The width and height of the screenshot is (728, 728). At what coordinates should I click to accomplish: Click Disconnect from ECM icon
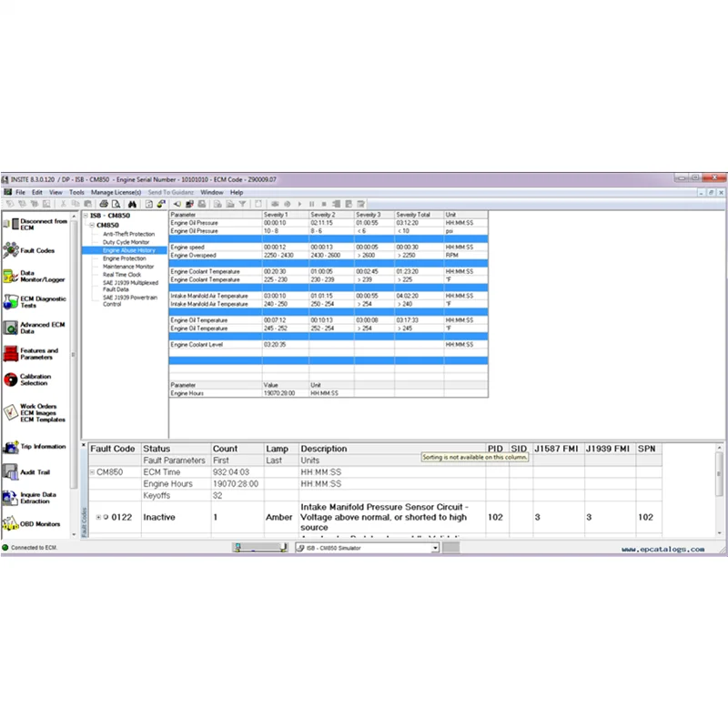pyautogui.click(x=11, y=224)
